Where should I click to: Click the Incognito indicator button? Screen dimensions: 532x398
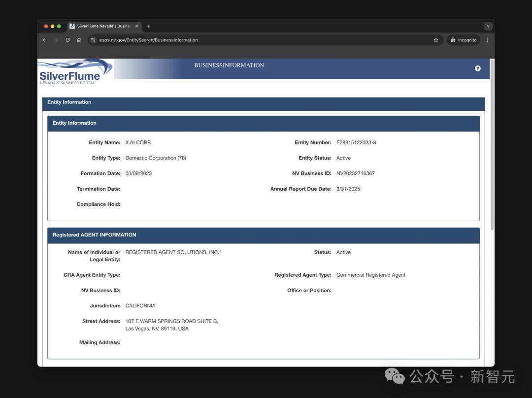[x=464, y=40]
